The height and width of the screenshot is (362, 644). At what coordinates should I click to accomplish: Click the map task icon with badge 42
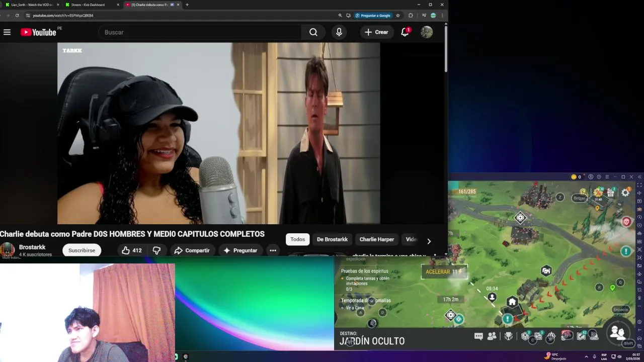point(581,335)
